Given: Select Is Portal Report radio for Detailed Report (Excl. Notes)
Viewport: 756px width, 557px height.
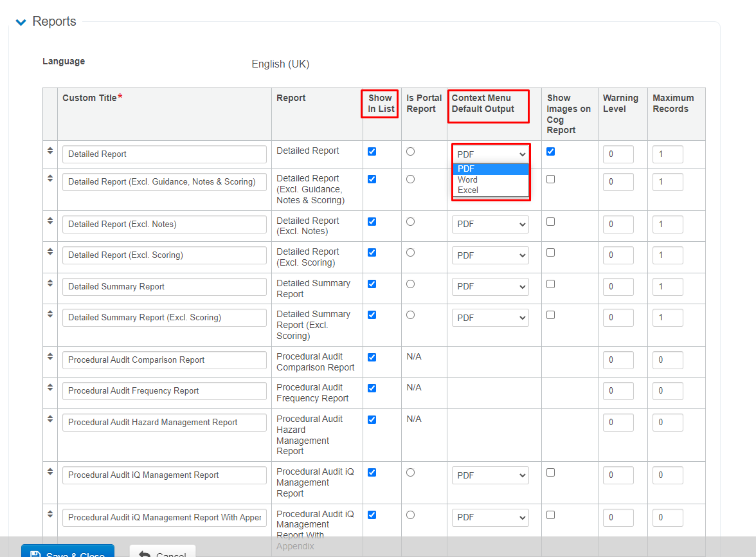Looking at the screenshot, I should point(411,222).
